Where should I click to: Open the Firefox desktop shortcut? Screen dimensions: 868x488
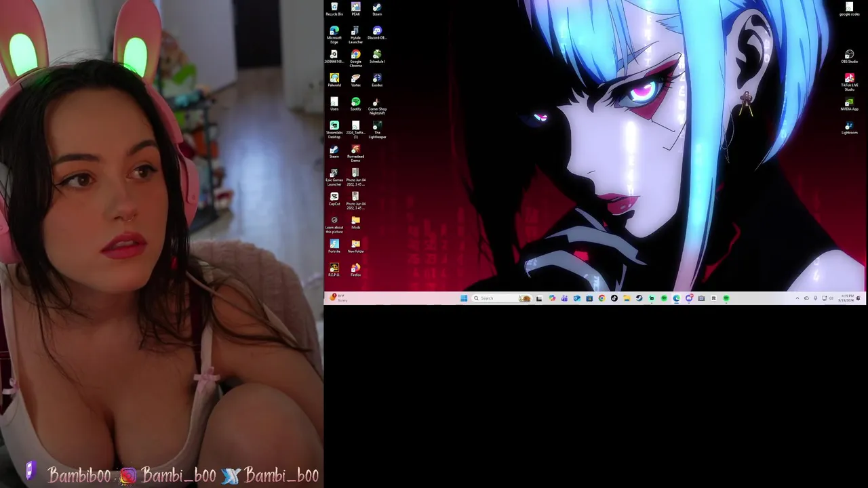tap(355, 270)
